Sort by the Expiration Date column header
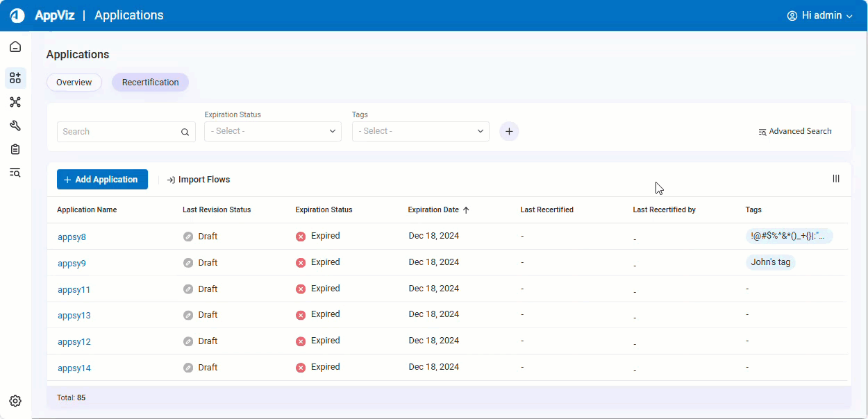868x419 pixels. pyautogui.click(x=434, y=209)
